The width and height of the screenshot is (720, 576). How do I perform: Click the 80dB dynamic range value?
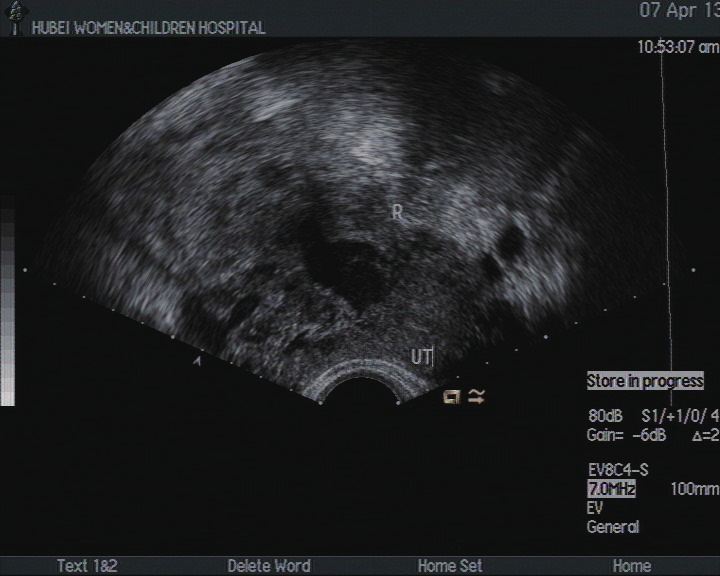click(x=606, y=416)
